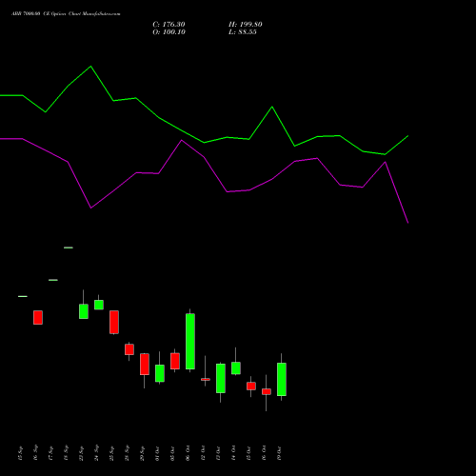The height and width of the screenshot is (476, 476).
Task: Click the close value C: 176.30
Action: 169,25
